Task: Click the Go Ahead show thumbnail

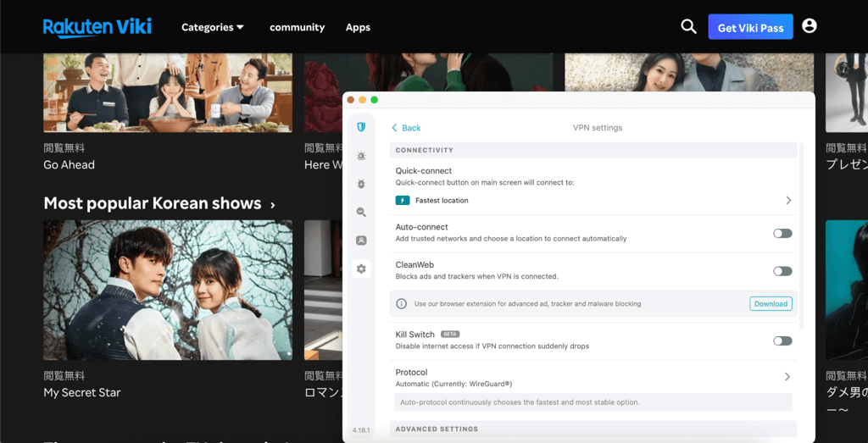Action: [x=168, y=93]
